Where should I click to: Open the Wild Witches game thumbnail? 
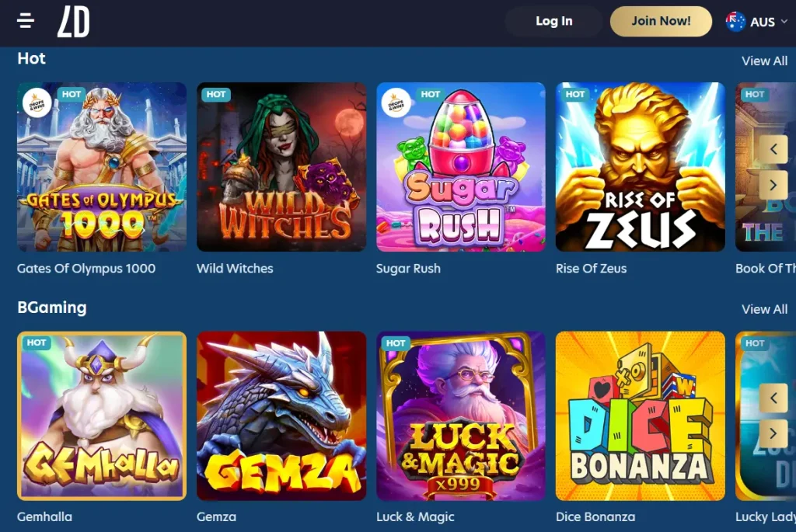coord(281,167)
